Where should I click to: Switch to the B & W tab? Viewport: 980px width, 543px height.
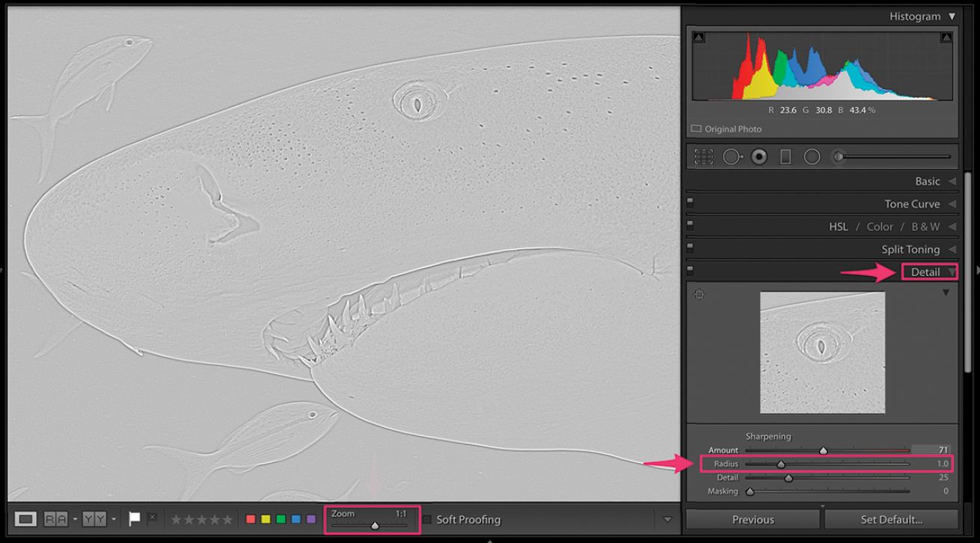[x=925, y=227]
